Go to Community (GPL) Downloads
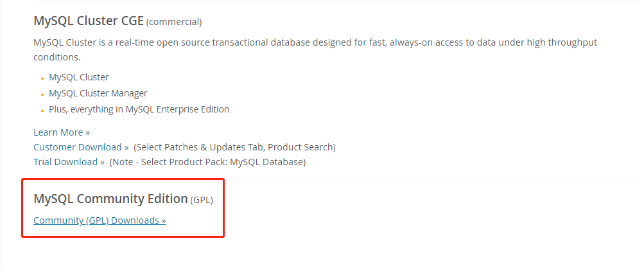Screen dimensions: 644x268 [x=100, y=220]
